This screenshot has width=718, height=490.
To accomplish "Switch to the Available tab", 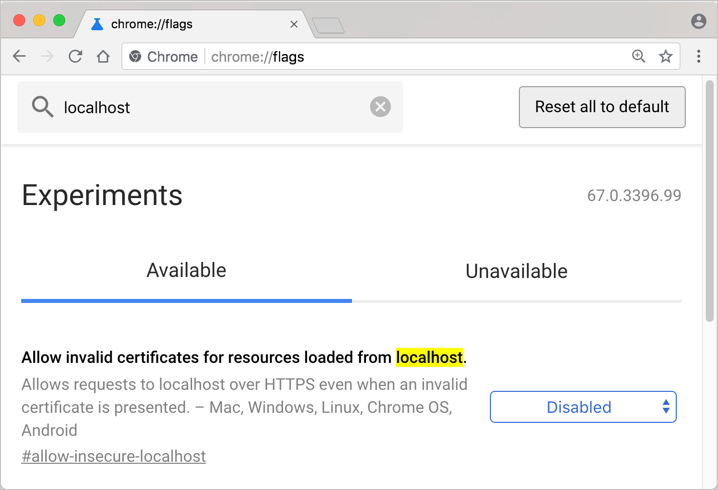I will click(186, 271).
